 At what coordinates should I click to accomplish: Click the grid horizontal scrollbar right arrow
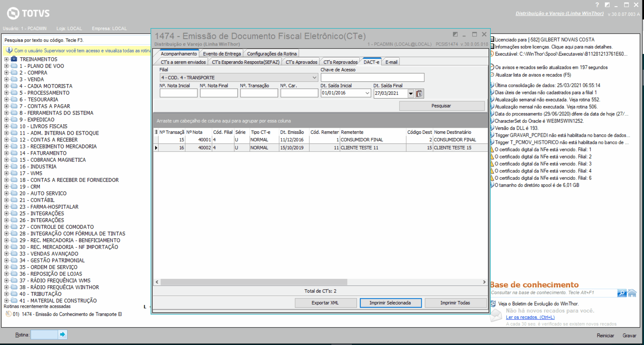[484, 282]
